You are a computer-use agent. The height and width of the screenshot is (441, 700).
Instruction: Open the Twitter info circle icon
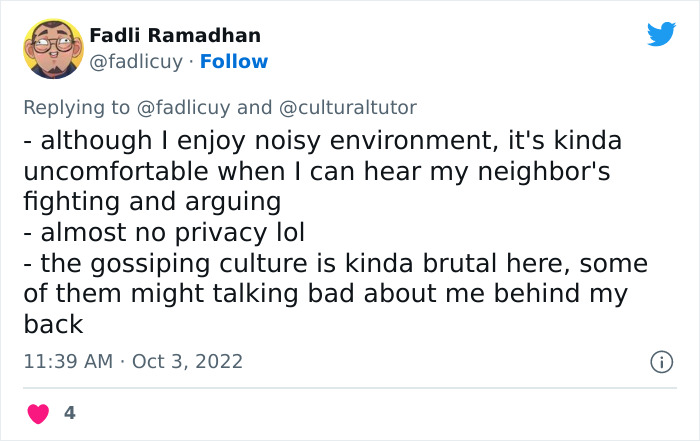pos(660,361)
